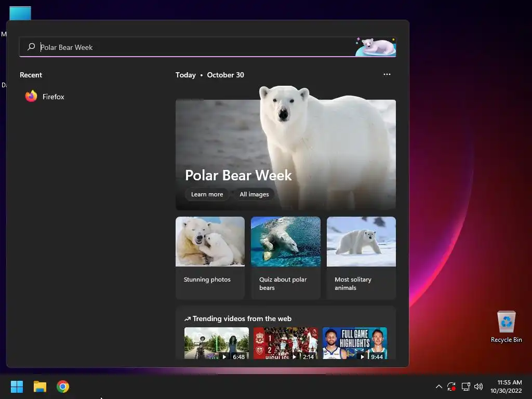Viewport: 532px width, 399px height.
Task: Select the Recycle Bin desktop icon
Action: 506,327
